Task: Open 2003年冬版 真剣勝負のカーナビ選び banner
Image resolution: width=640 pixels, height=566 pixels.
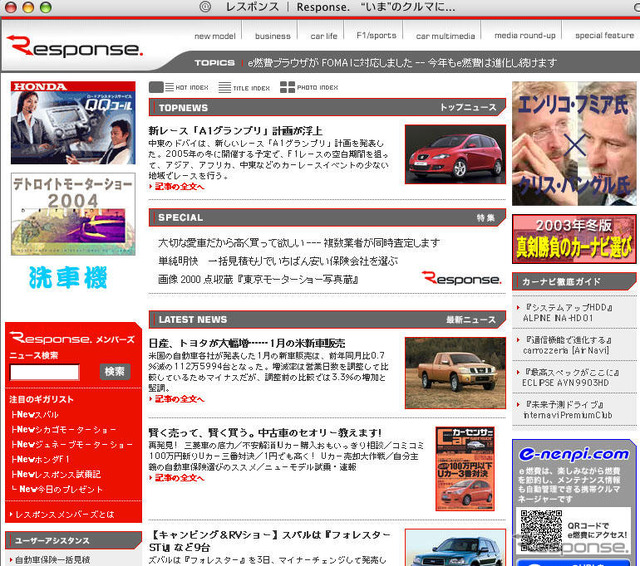Action: click(574, 239)
